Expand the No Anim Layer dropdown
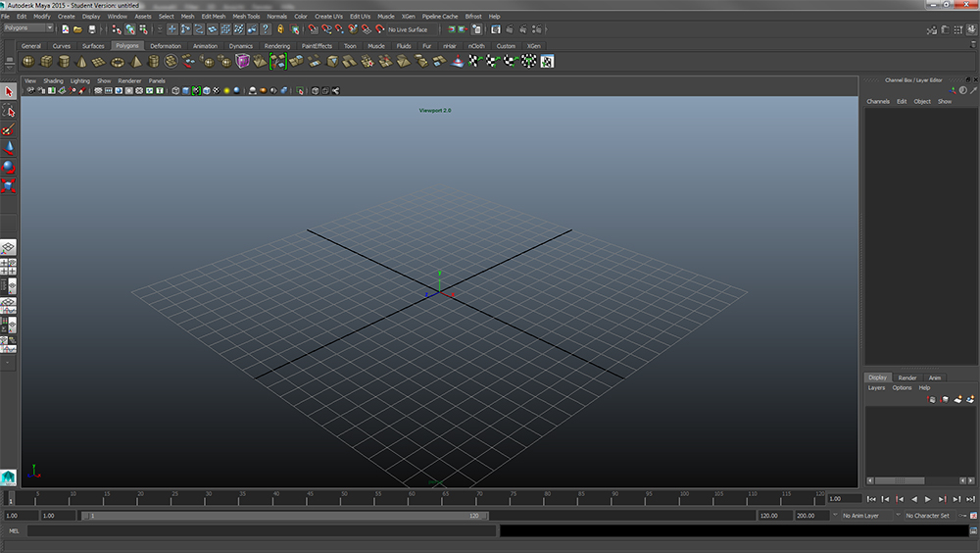Screen dimensions: 980x553 (866, 515)
